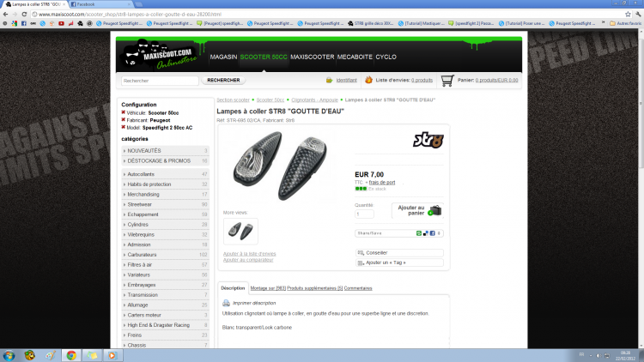This screenshot has width=644, height=362.
Task: Click the product thumbnail under More views
Action: [240, 231]
